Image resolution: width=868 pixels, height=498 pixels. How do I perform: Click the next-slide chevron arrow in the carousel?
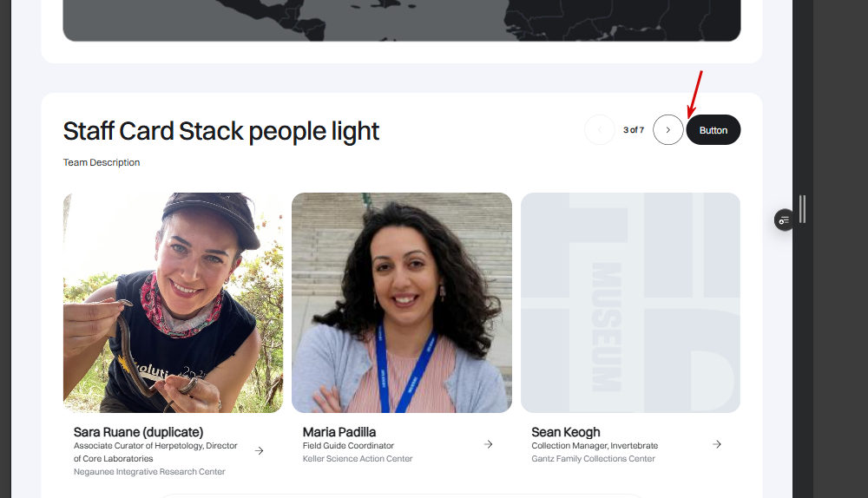667,130
